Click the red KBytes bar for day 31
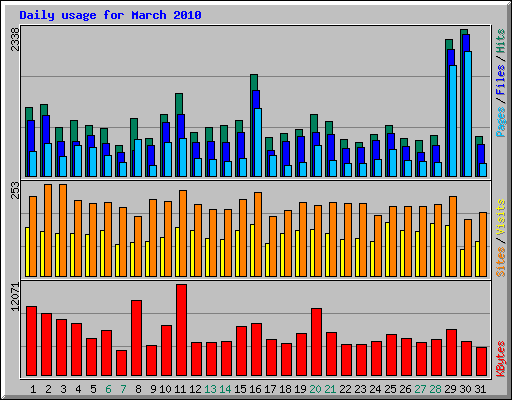 pos(481,362)
